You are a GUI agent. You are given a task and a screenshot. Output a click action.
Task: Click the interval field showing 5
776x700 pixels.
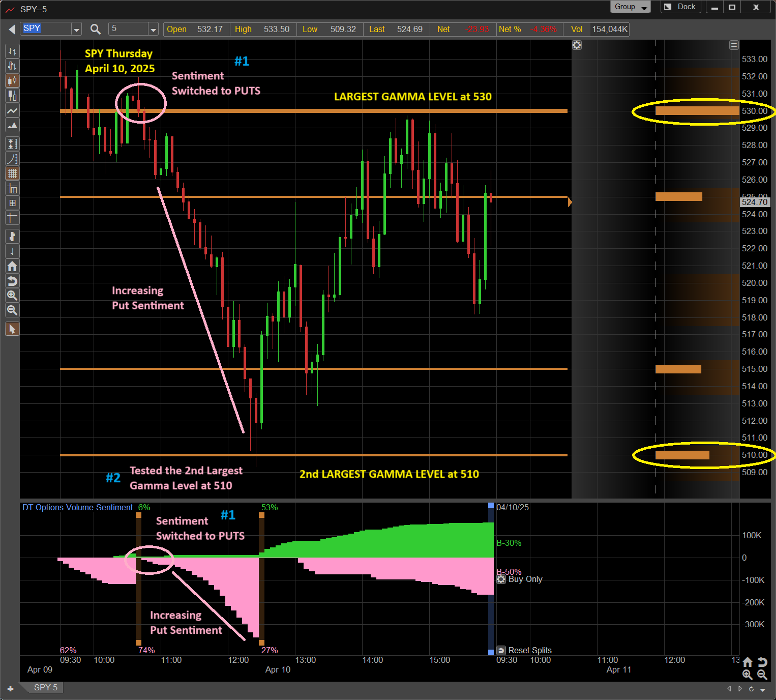coord(129,29)
